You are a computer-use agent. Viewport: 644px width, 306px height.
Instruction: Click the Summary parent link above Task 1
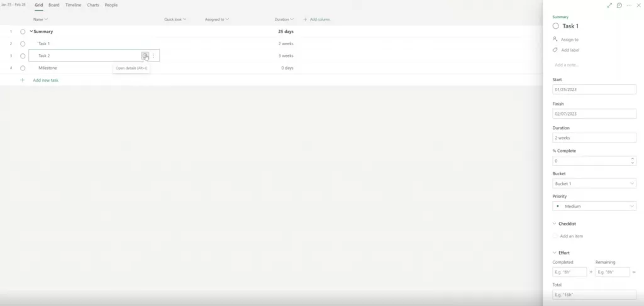point(560,17)
